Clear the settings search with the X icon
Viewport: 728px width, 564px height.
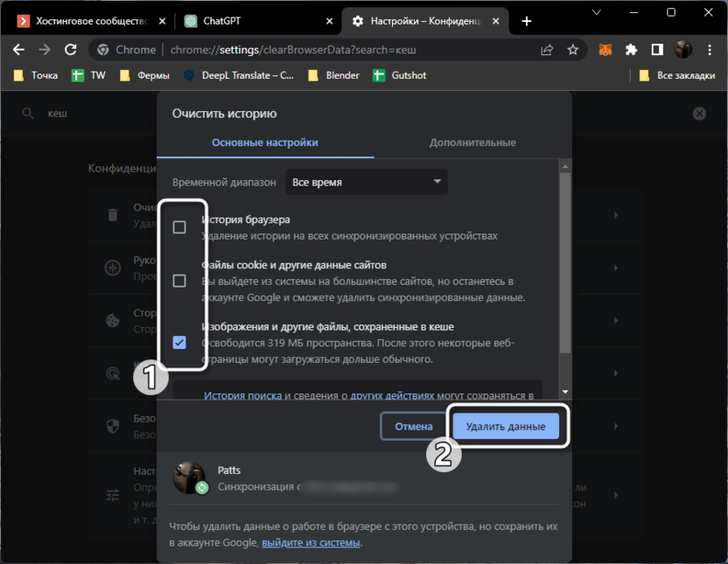(x=699, y=114)
